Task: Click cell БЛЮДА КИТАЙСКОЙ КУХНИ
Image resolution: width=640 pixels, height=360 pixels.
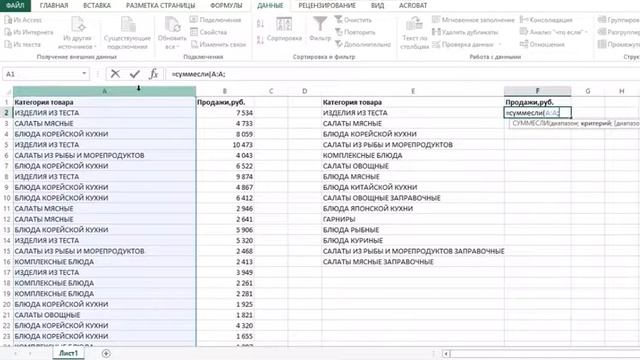Action: (x=413, y=187)
